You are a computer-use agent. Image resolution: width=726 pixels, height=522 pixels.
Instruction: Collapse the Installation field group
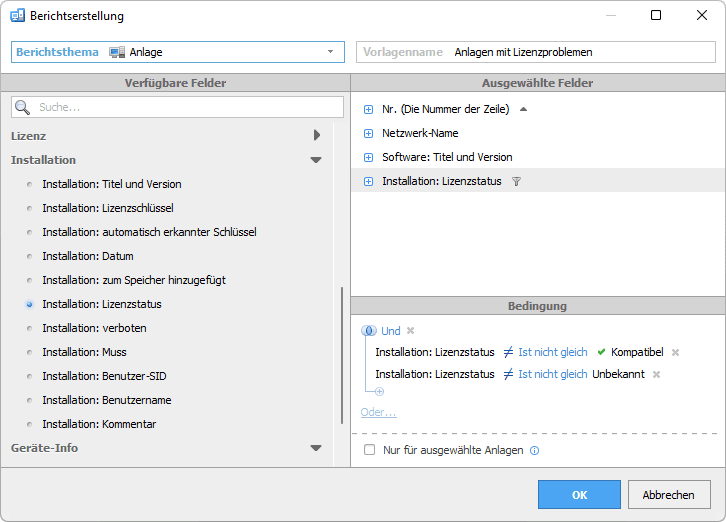(x=316, y=160)
